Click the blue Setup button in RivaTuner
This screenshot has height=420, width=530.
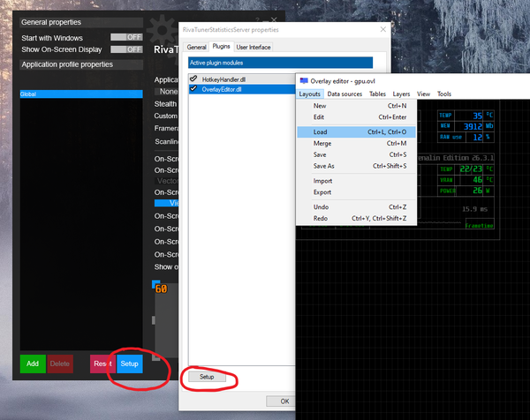pyautogui.click(x=130, y=364)
